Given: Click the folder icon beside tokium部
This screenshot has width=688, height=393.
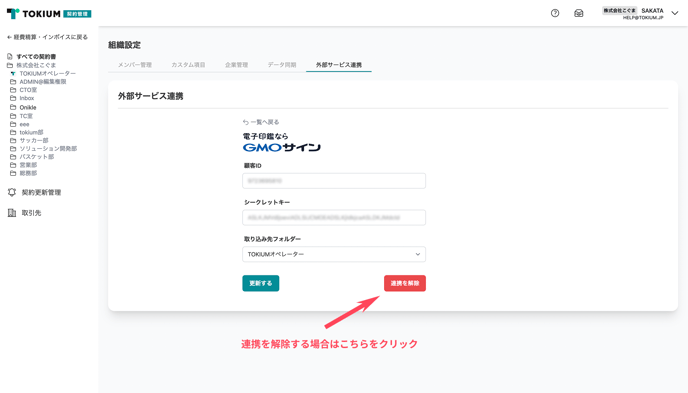Looking at the screenshot, I should pos(13,132).
